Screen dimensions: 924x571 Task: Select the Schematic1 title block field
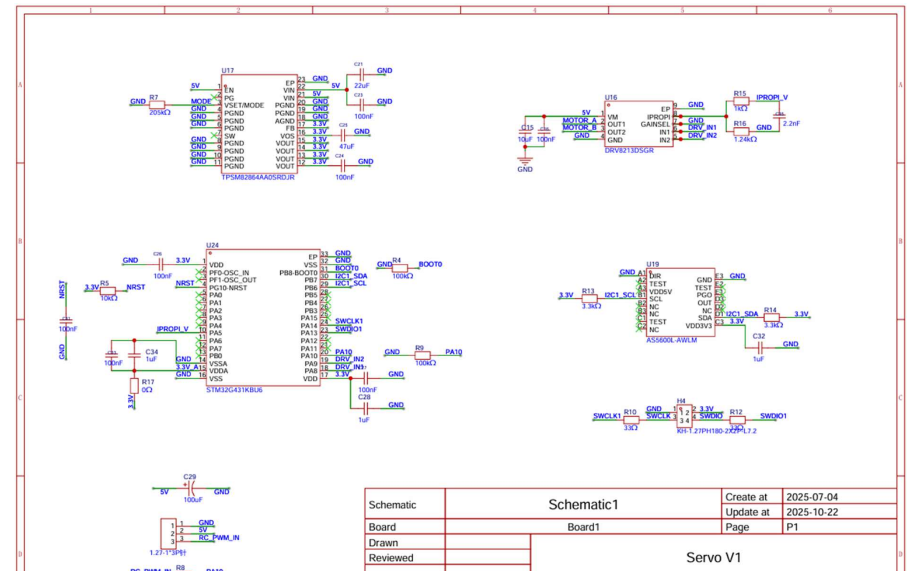tap(583, 504)
